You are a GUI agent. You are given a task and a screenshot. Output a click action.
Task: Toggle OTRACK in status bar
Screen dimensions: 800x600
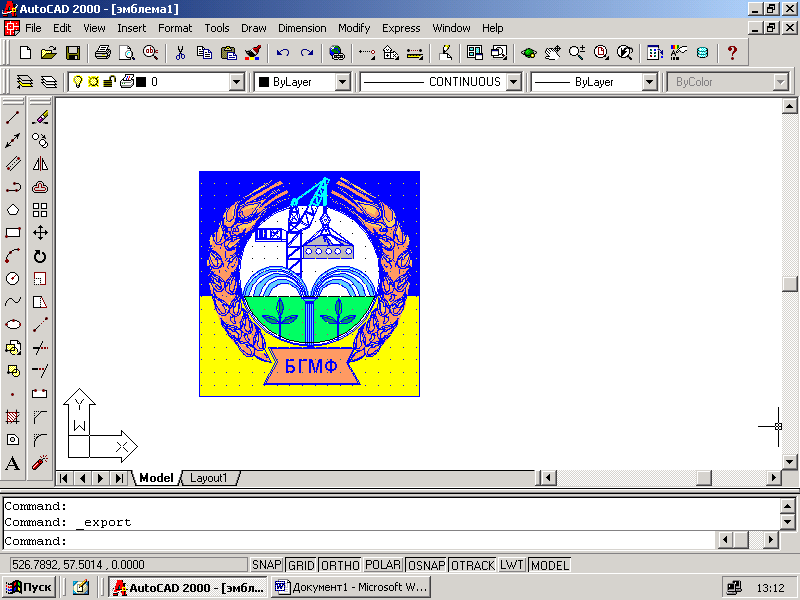(473, 565)
